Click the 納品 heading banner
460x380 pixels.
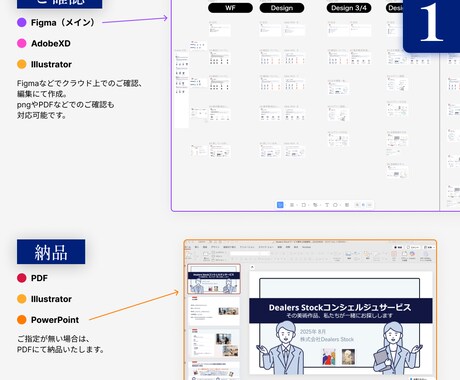coord(51,252)
